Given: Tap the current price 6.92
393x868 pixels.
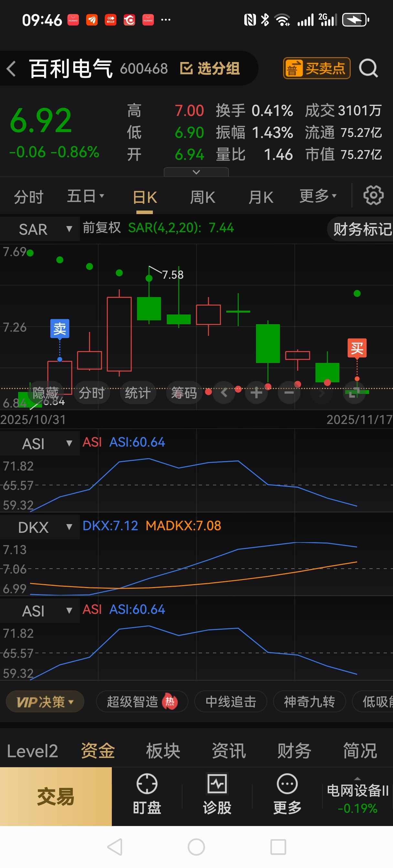Looking at the screenshot, I should coord(41,120).
